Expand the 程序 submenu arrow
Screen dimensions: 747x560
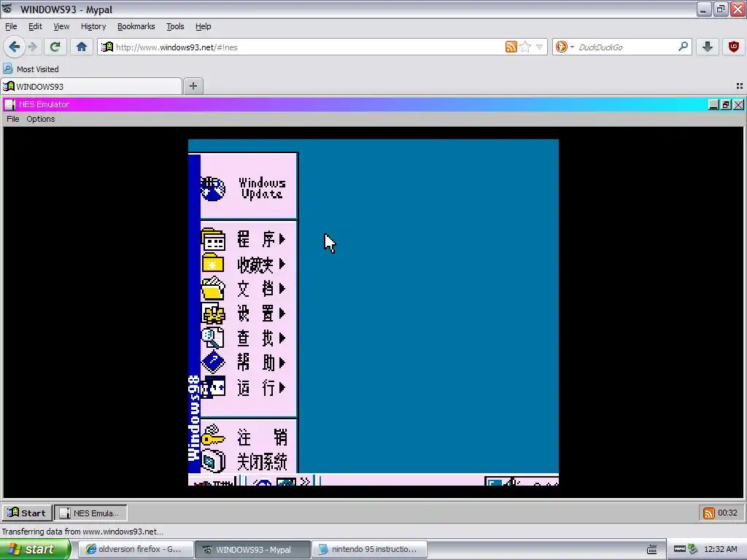[x=282, y=239]
